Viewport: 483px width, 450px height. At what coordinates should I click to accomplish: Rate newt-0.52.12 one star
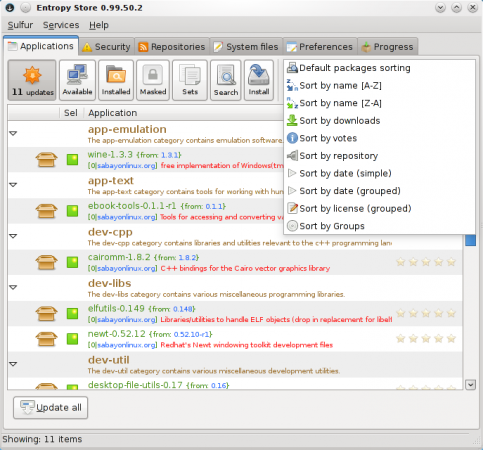[x=400, y=339]
